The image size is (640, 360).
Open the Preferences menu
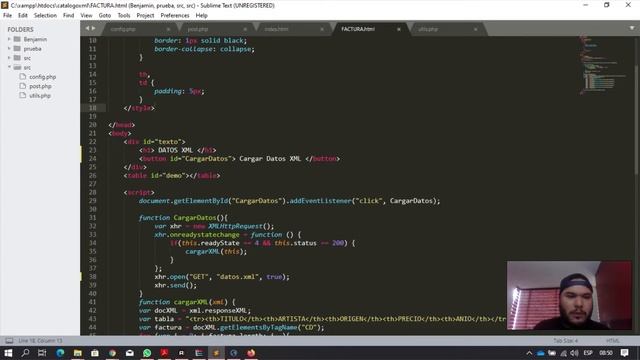click(175, 16)
